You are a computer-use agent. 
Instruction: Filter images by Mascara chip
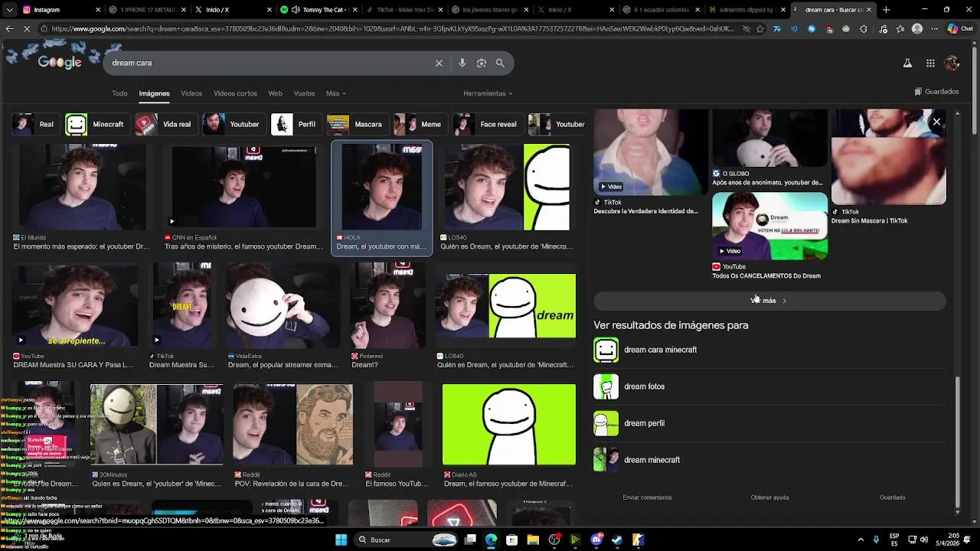click(357, 124)
